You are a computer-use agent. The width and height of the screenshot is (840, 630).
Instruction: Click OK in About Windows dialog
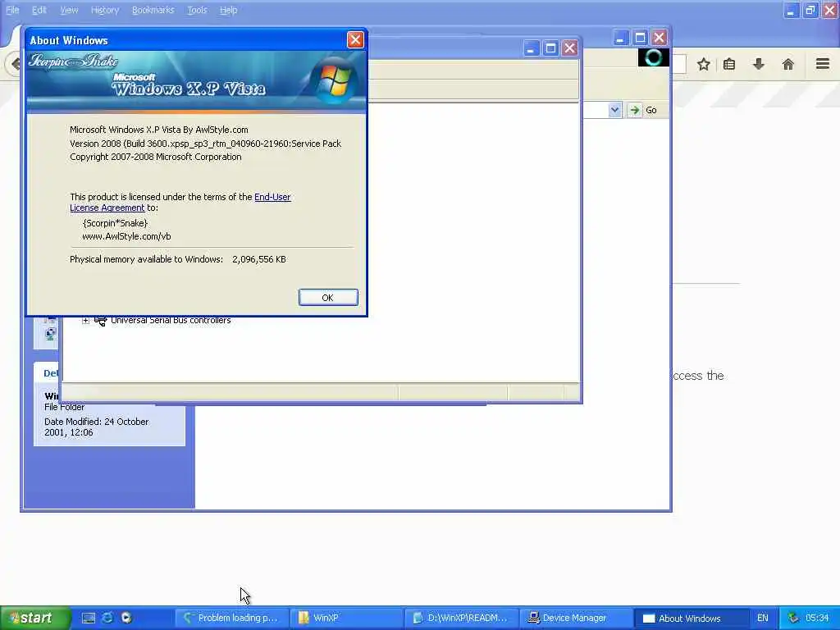328,297
